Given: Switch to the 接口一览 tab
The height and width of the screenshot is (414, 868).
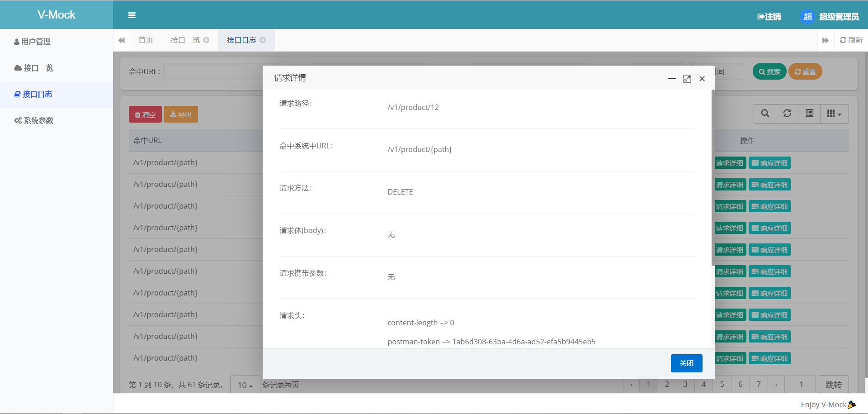Looking at the screenshot, I should click(x=185, y=40).
